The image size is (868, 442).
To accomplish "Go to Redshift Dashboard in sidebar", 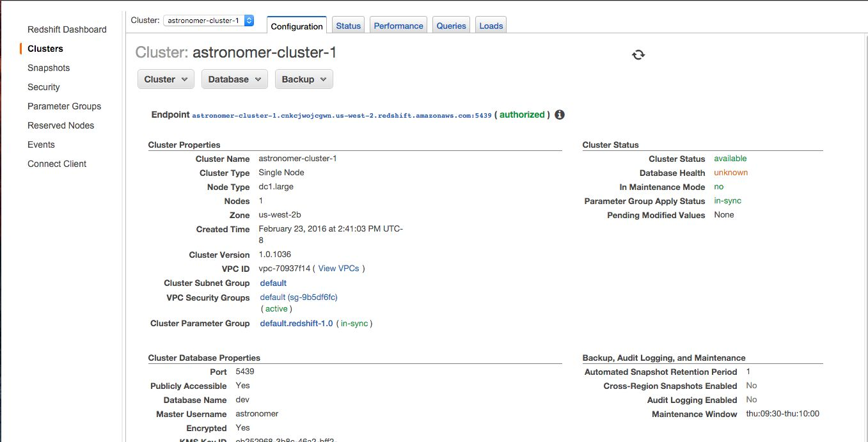I will pos(67,29).
